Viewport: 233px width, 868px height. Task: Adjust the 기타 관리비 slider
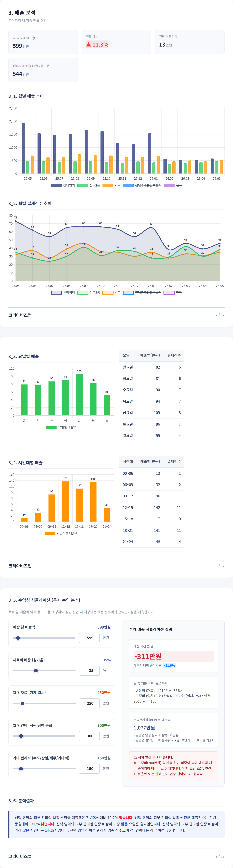[44, 769]
